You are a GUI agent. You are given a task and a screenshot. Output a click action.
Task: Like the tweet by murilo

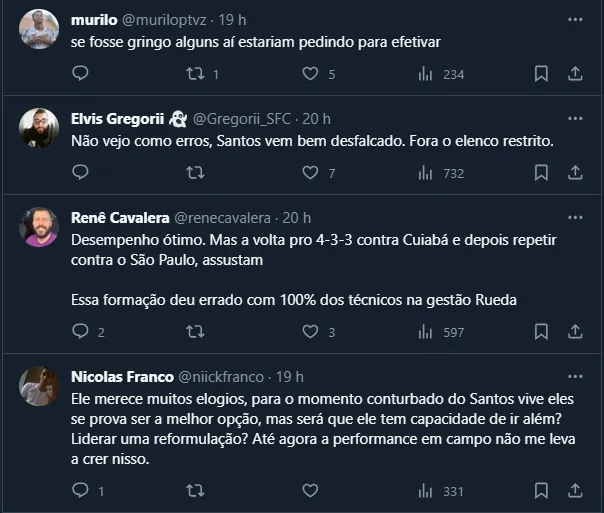coord(310,73)
